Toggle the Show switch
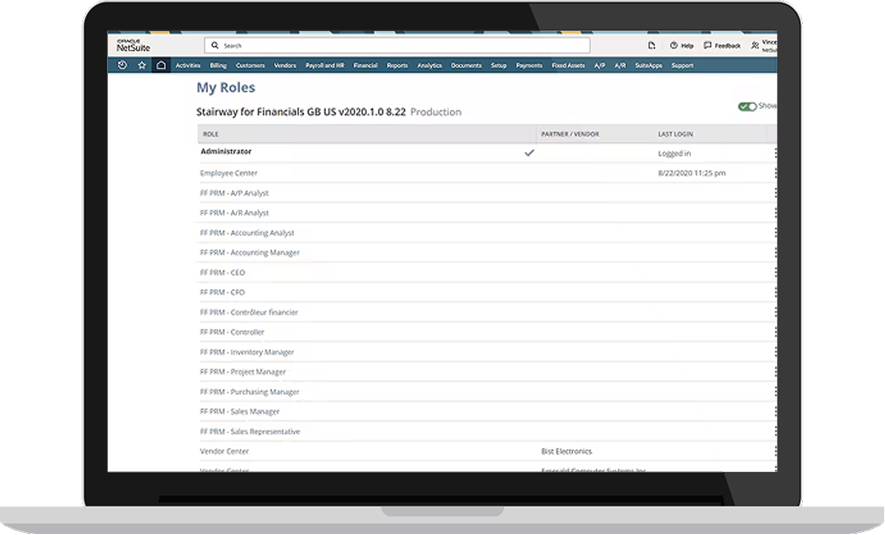 [x=747, y=107]
